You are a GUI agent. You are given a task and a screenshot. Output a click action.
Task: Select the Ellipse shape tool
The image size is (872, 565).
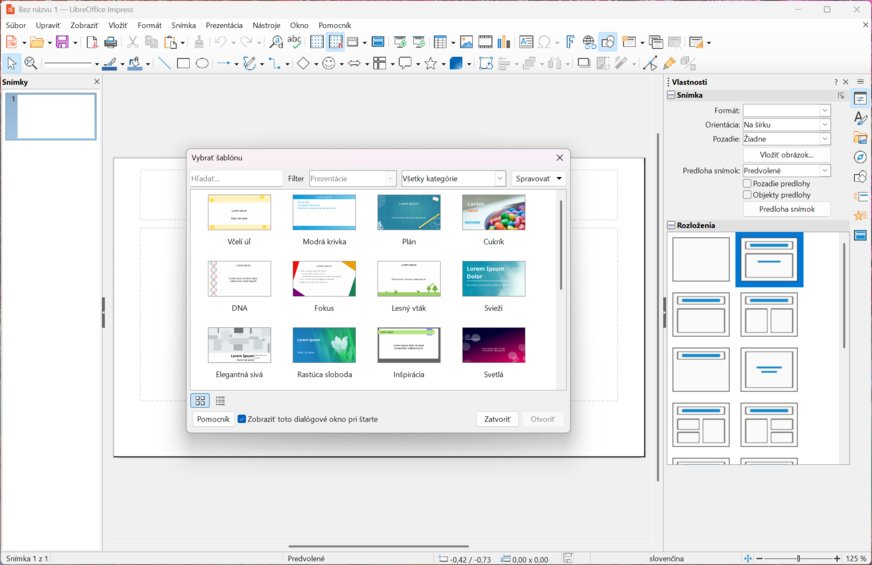click(x=202, y=63)
